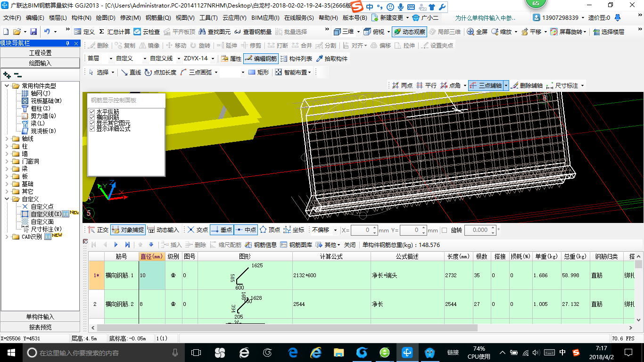Open 钢筋图库 rebar library
Image resolution: width=644 pixels, height=362 pixels.
click(296, 245)
